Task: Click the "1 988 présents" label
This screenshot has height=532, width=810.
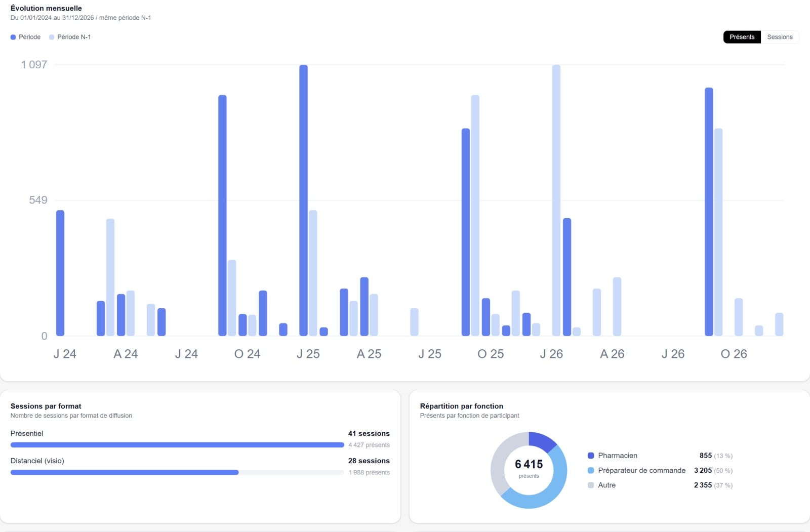Action: (369, 472)
